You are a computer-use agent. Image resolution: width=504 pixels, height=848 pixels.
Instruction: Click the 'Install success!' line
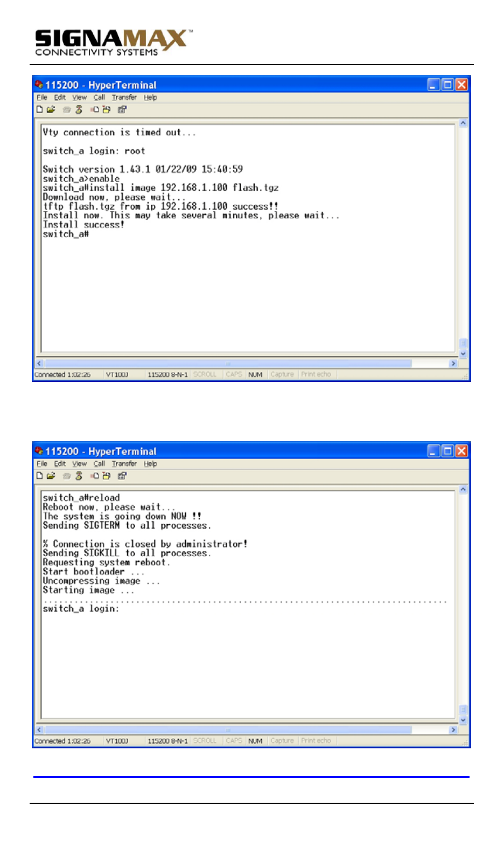click(x=83, y=225)
